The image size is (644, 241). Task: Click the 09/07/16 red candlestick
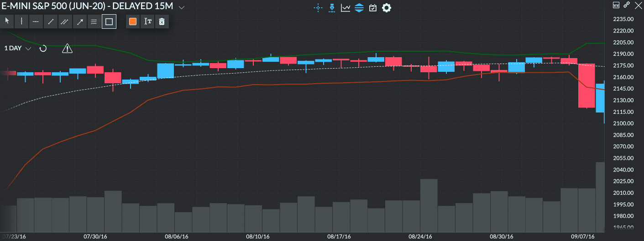[586, 86]
